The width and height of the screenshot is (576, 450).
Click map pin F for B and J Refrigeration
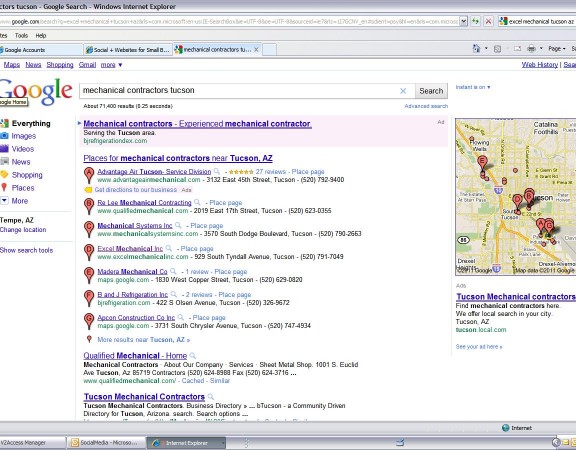[89, 298]
